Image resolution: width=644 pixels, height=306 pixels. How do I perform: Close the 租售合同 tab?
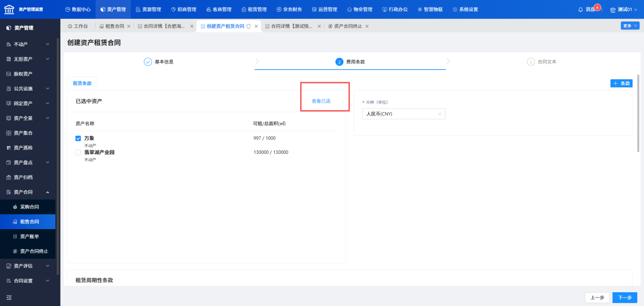click(129, 26)
